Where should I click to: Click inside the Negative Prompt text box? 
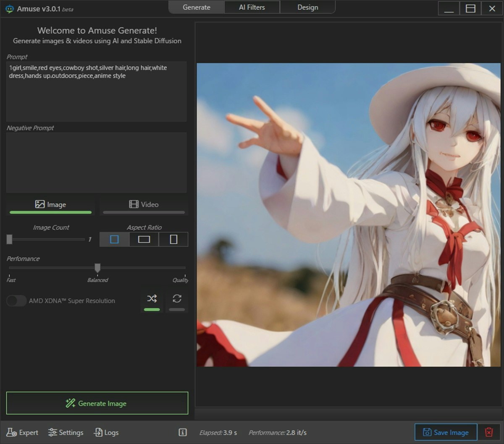pyautogui.click(x=96, y=162)
